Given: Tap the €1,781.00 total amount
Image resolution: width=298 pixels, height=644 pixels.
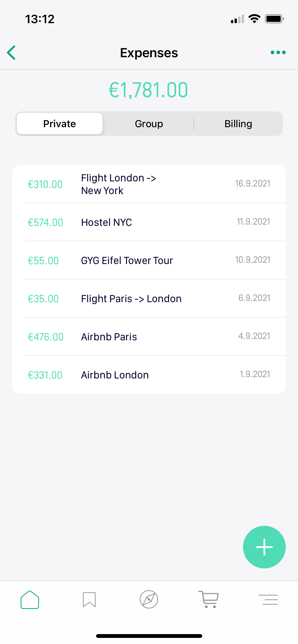Looking at the screenshot, I should coord(148,90).
